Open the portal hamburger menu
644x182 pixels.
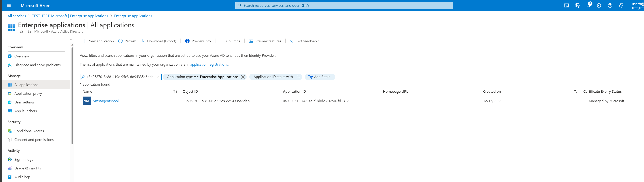coord(9,5)
